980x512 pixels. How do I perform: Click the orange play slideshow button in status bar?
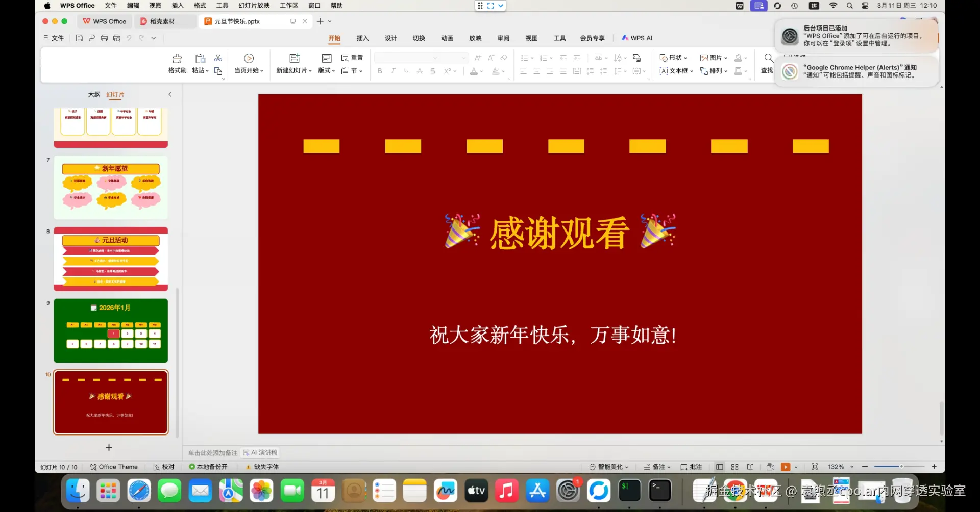coord(786,467)
